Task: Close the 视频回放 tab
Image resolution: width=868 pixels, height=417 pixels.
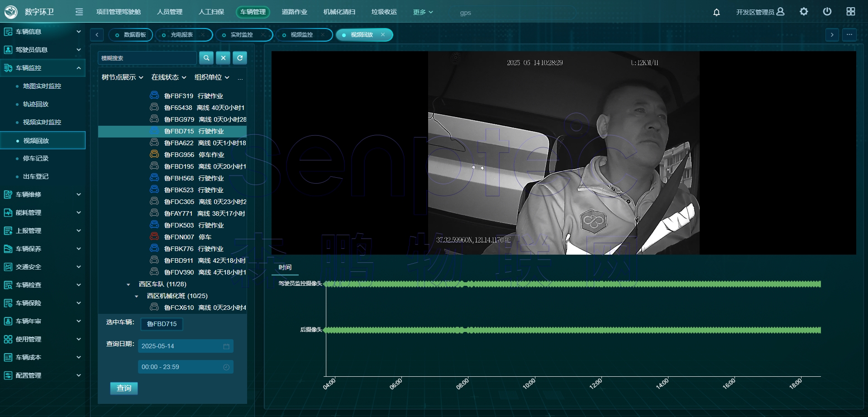Action: pos(383,34)
